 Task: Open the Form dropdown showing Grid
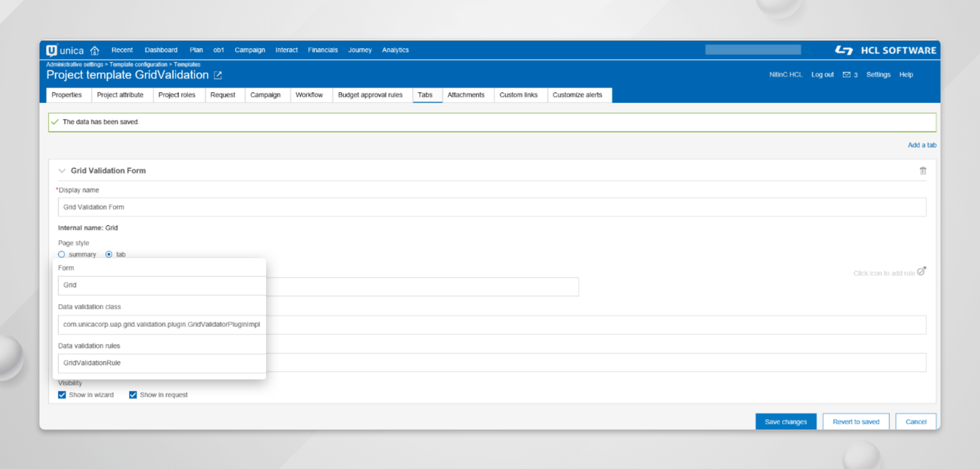[161, 286]
